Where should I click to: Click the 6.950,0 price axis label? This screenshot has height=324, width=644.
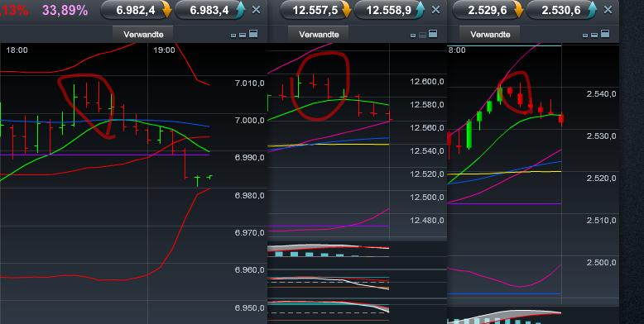tap(250, 307)
